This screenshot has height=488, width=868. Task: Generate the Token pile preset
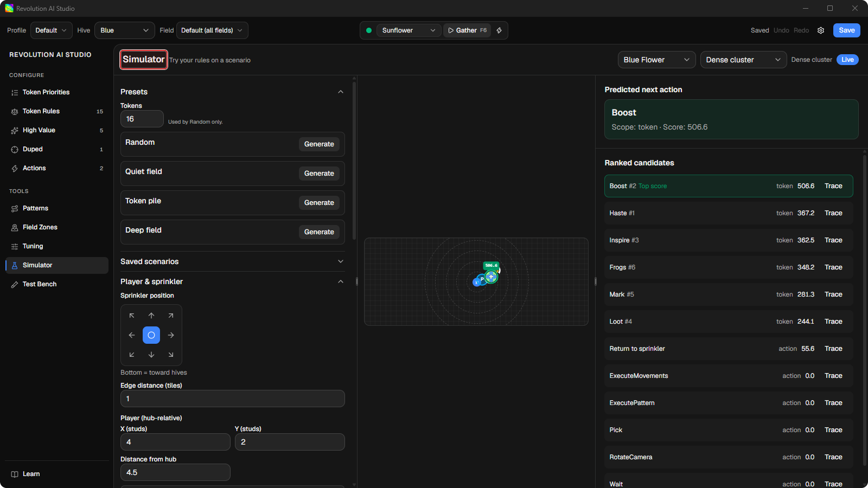[319, 203]
